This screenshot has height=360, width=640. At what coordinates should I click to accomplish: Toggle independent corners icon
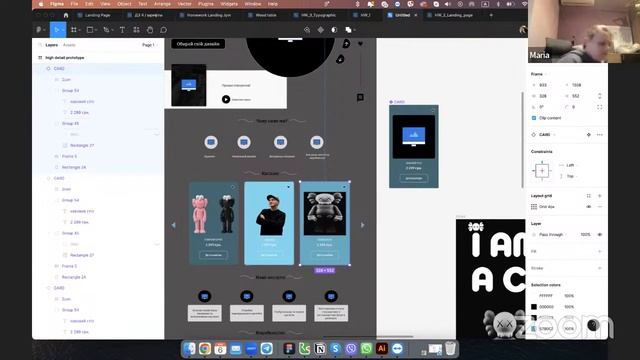pyautogui.click(x=600, y=107)
